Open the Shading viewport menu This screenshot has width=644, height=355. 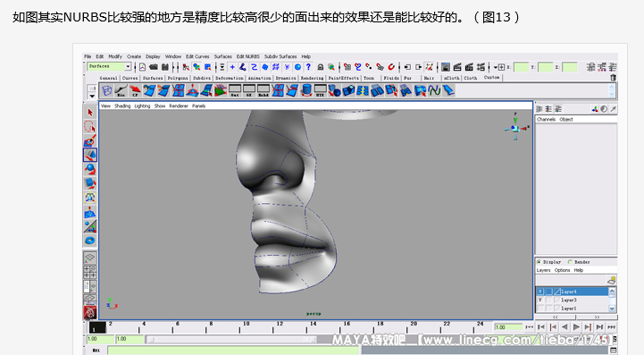[x=122, y=106]
